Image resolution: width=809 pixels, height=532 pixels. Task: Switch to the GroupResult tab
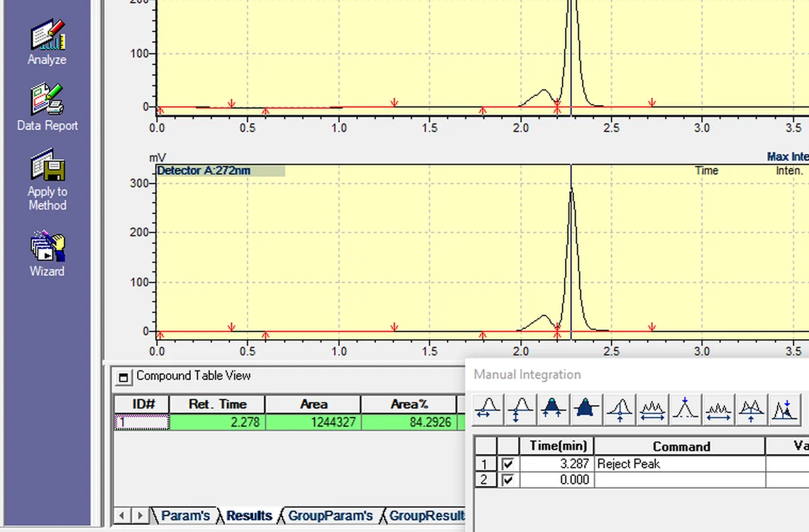click(x=426, y=516)
